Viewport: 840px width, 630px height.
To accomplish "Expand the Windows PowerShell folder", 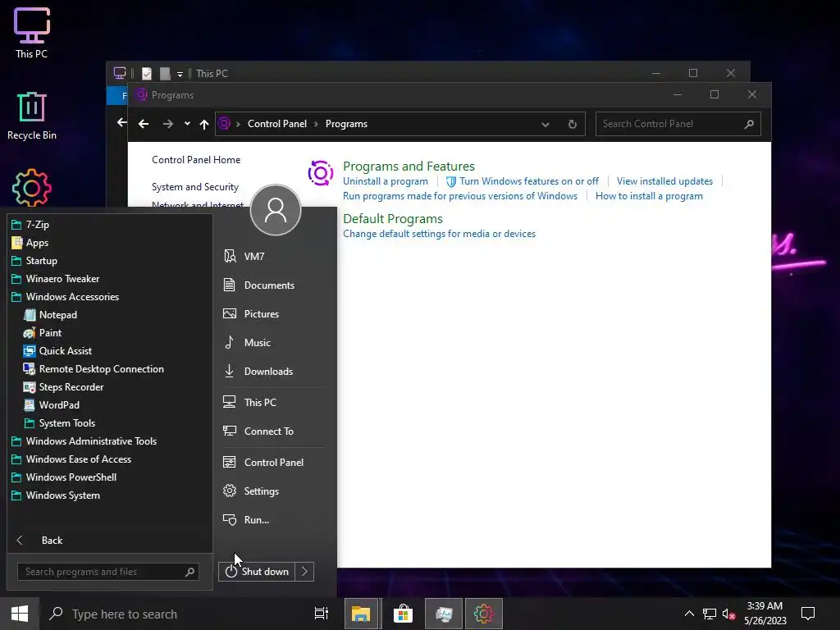I will point(64,477).
